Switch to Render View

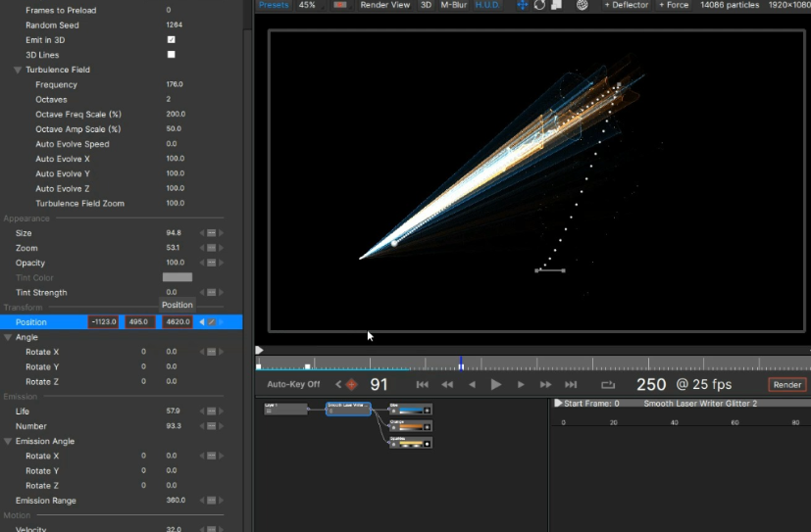point(384,5)
